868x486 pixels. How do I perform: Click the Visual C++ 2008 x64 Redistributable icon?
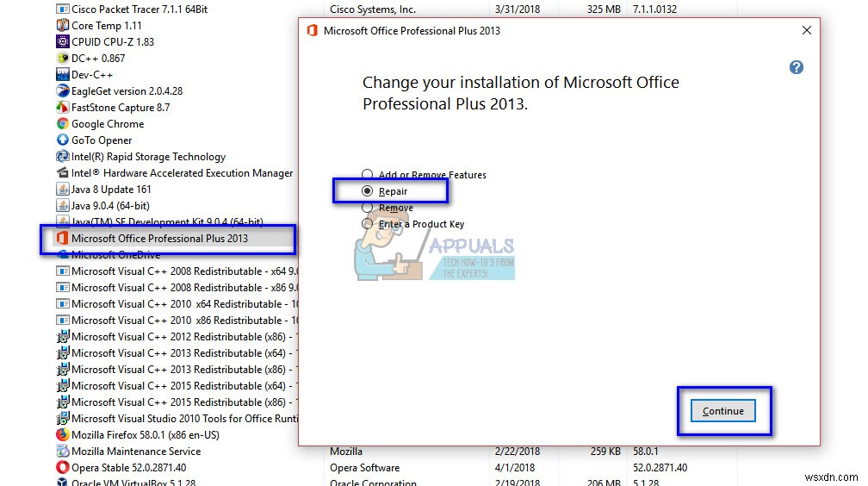coord(63,271)
